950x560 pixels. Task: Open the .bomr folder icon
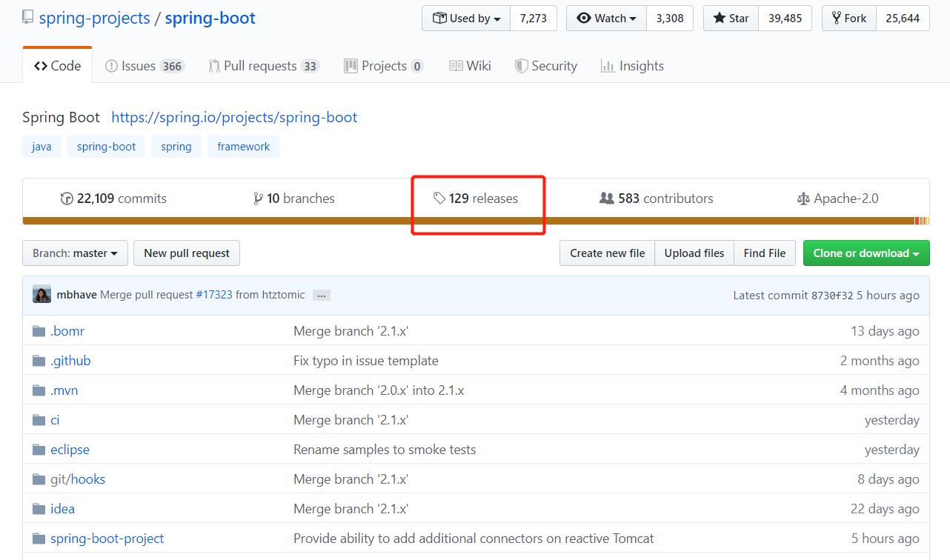click(39, 331)
